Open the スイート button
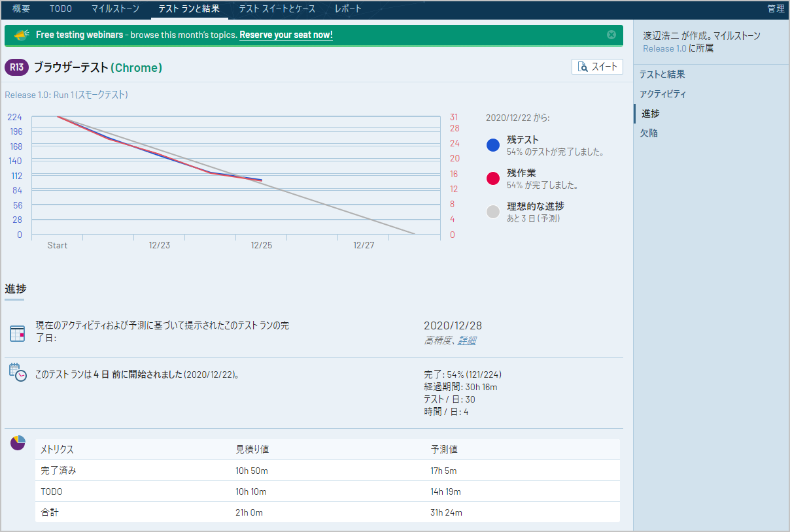Viewport: 790px width, 532px height. 597,67
